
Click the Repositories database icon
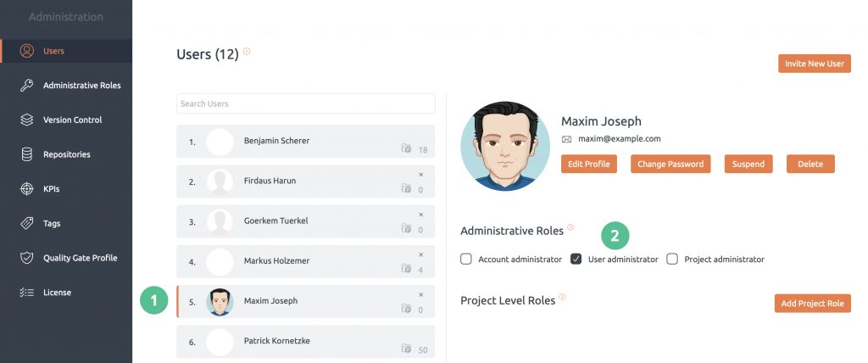click(26, 154)
